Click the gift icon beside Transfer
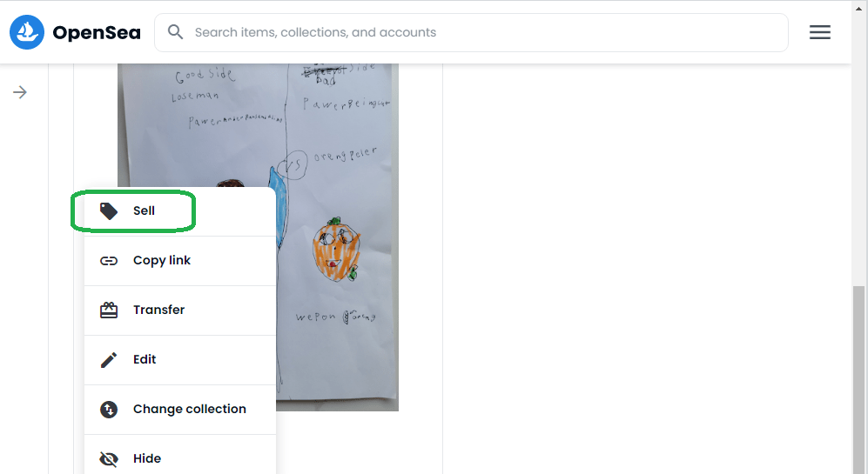The image size is (868, 474). (109, 310)
